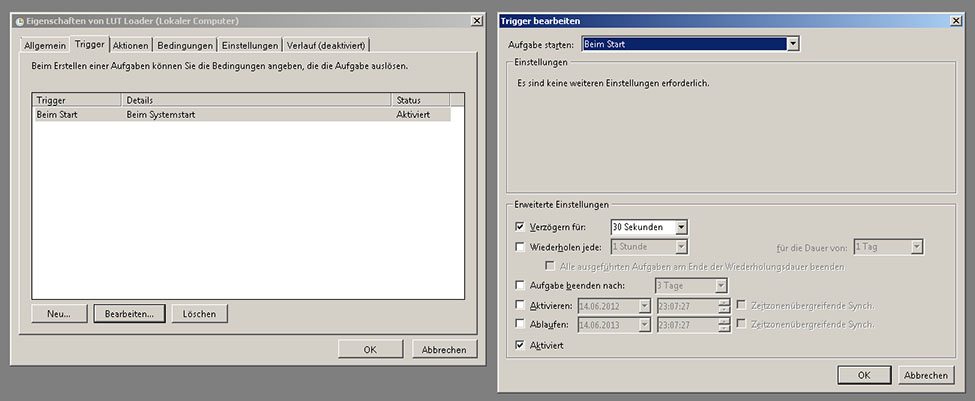975x401 pixels.
Task: Enable the Aufgabe beenden nach checkbox
Action: click(519, 286)
